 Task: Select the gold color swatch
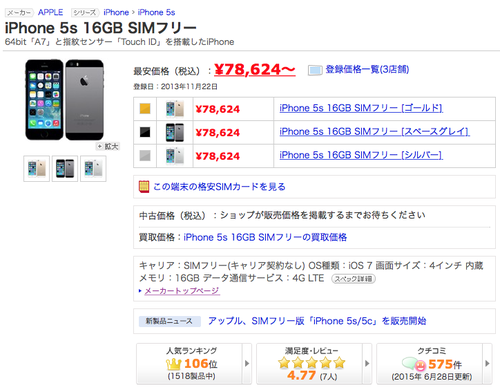pyautogui.click(x=145, y=109)
